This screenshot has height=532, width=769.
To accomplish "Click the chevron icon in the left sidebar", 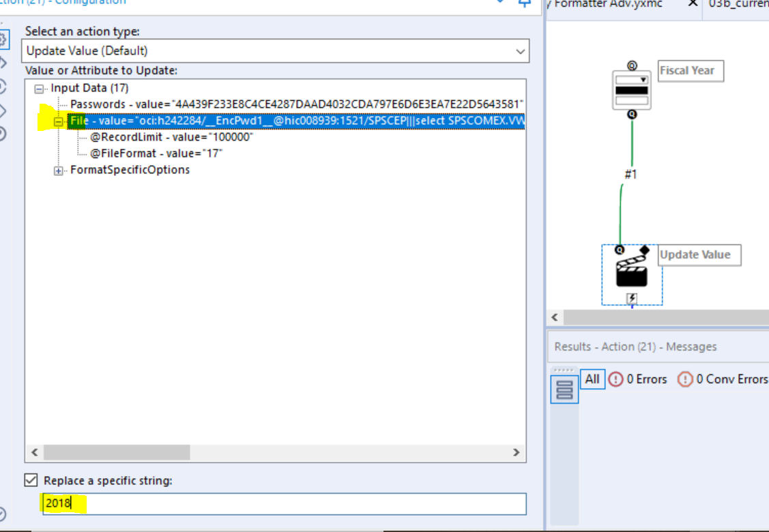I will (1, 61).
